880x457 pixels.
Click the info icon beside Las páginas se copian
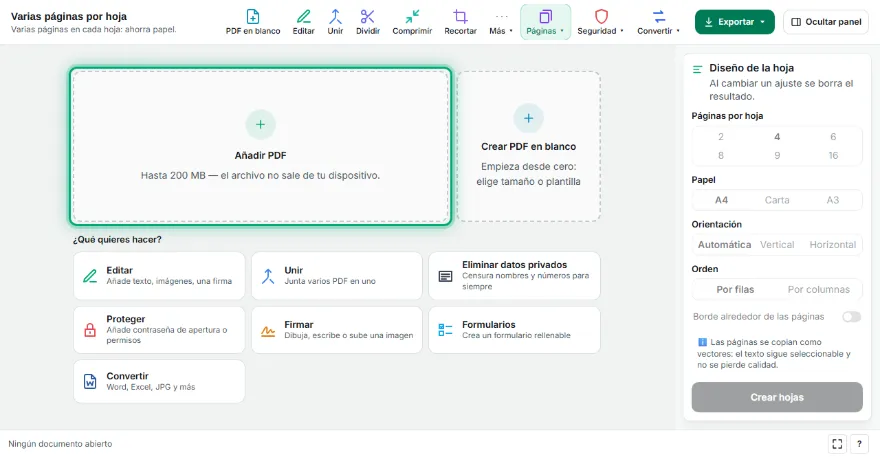click(x=702, y=342)
